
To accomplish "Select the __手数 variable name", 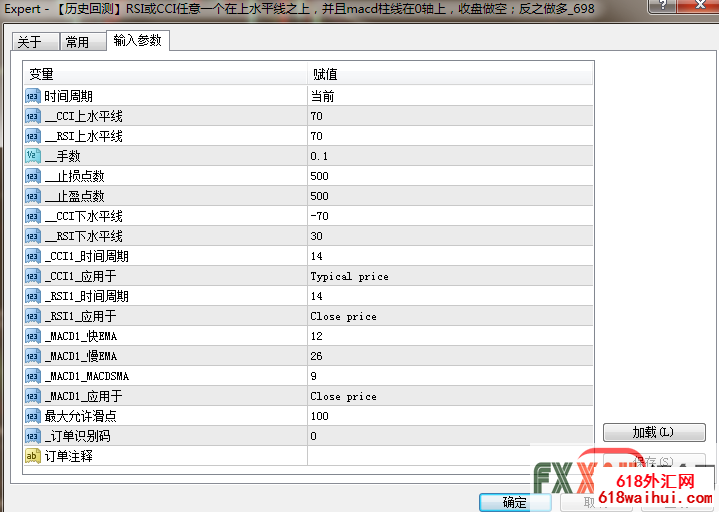I will pos(63,156).
